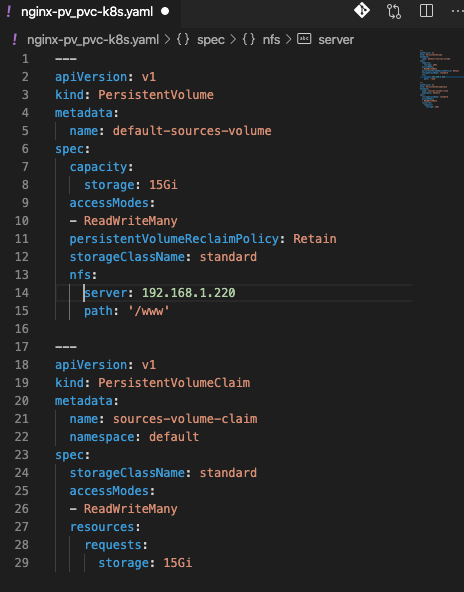
Task: Click 'spec' key on line 23
Action: pyautogui.click(x=69, y=455)
